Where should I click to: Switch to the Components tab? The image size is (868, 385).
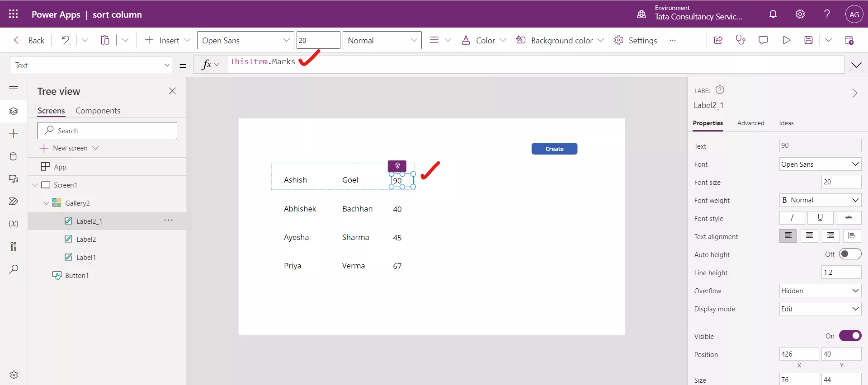[98, 111]
